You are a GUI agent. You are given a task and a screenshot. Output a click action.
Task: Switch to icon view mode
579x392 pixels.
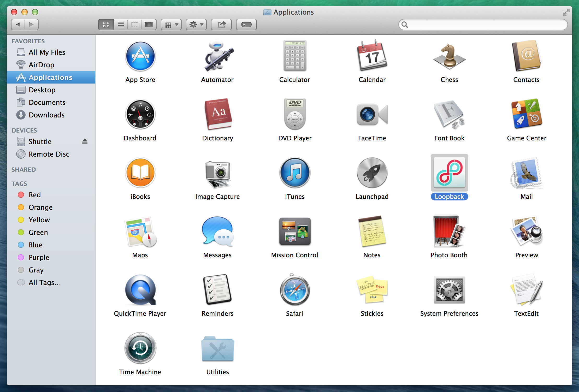point(106,25)
